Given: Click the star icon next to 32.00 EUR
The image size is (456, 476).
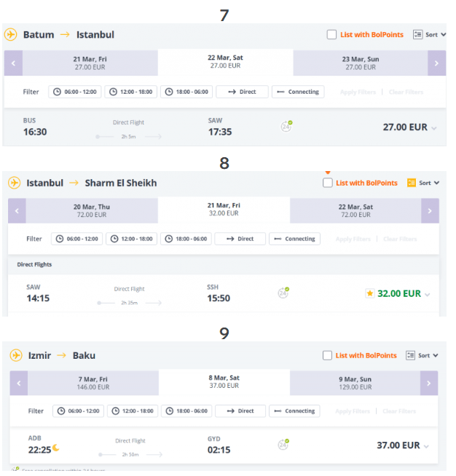Looking at the screenshot, I should click(x=370, y=293).
